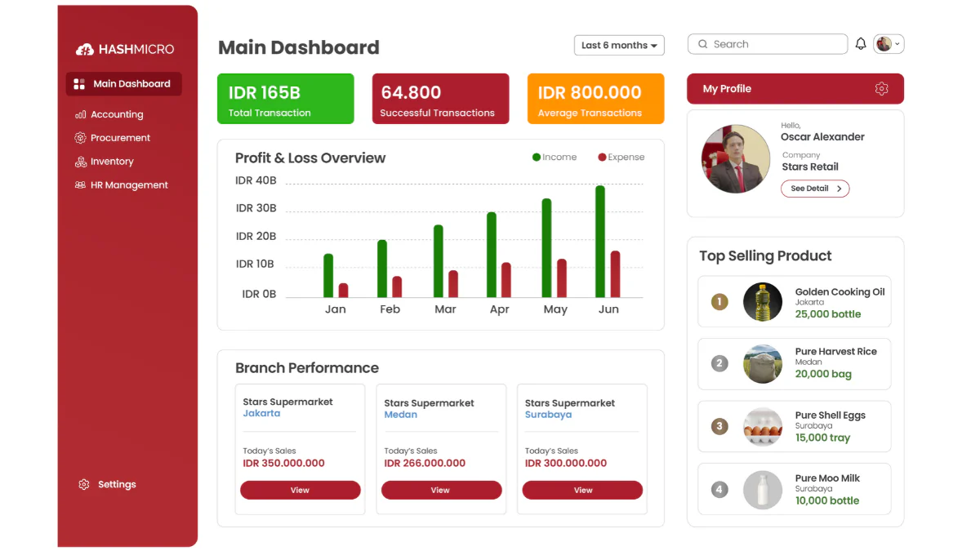Click the rank 1 badge for Golden Cooking Oil
Image resolution: width=980 pixels, height=551 pixels.
(719, 302)
